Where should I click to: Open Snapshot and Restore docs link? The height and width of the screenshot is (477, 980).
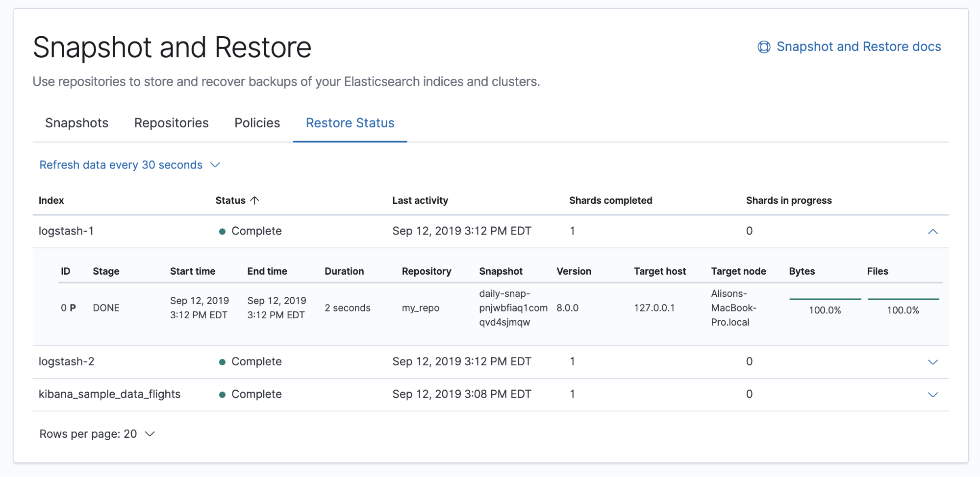(858, 47)
